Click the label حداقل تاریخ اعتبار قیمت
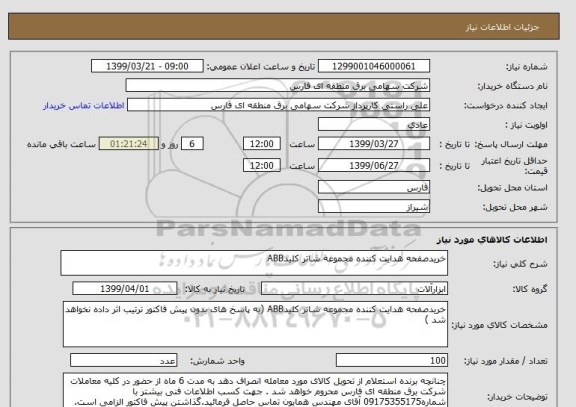Viewport: 576px width, 407px height. 514,166
